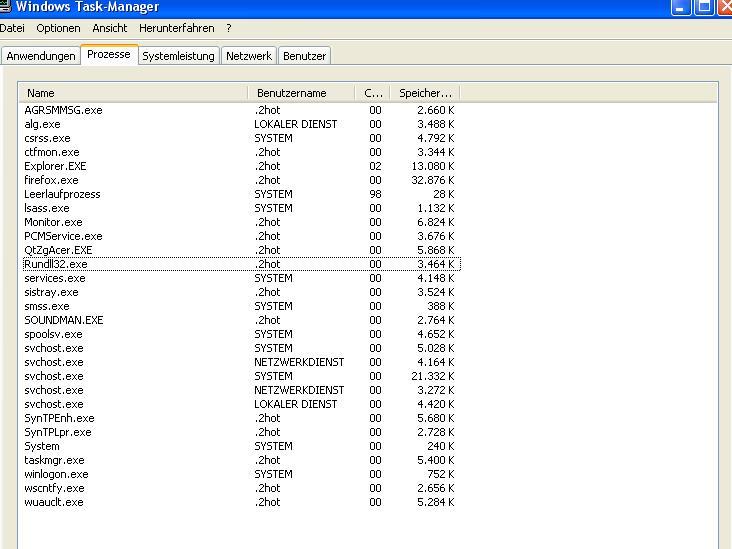Select the System process row
Viewport: 732px width, 549px height.
(242, 446)
